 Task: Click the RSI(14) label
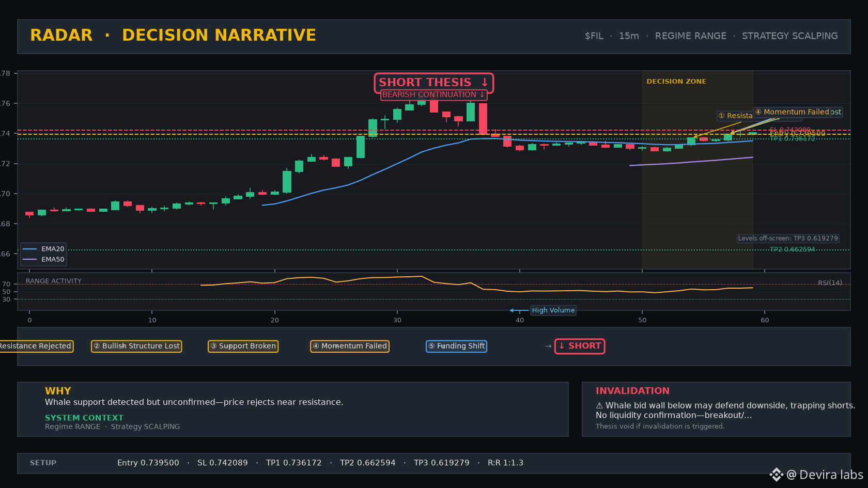(x=830, y=283)
